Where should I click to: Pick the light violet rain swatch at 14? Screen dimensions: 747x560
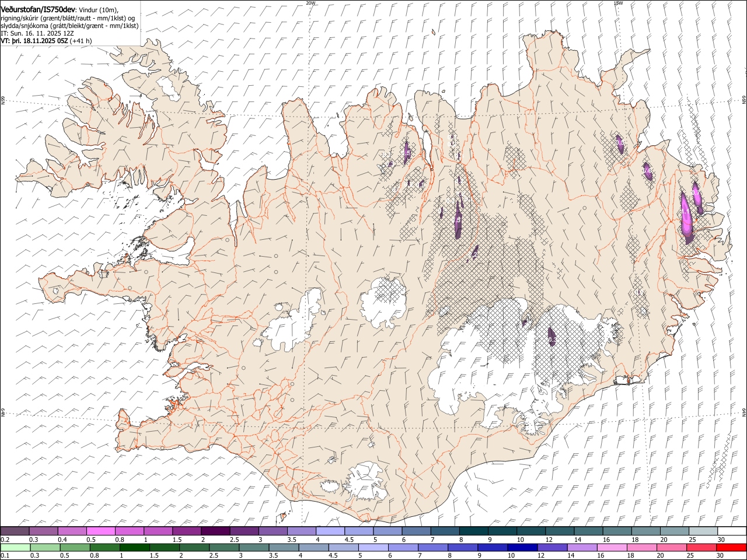pyautogui.click(x=581, y=548)
